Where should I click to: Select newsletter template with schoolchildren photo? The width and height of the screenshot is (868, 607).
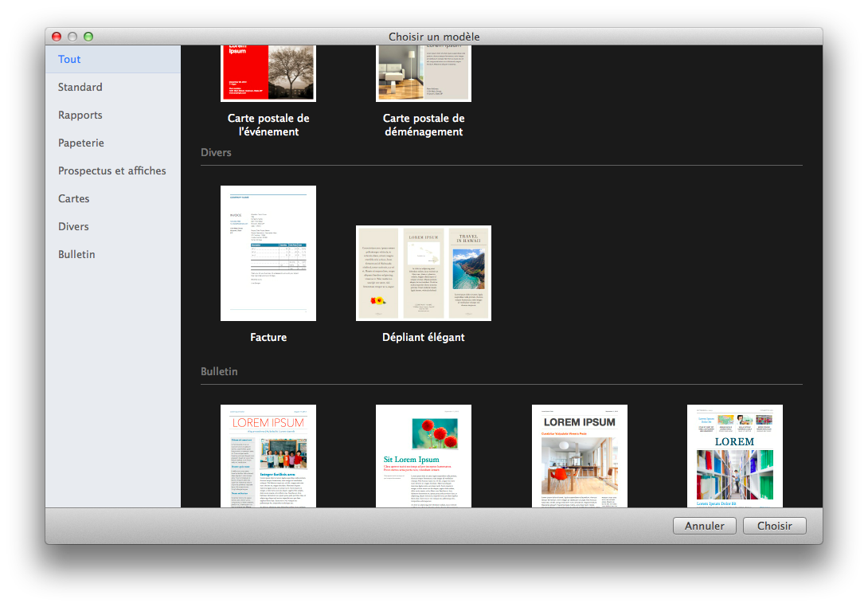tap(268, 456)
